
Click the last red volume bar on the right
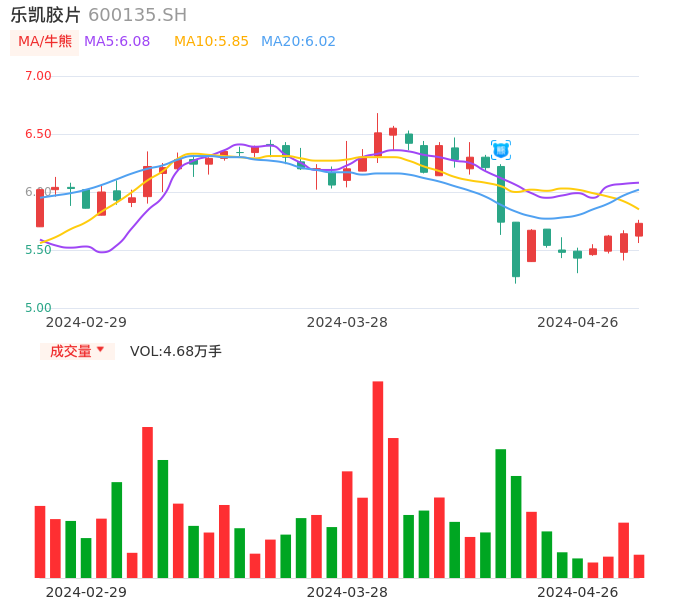coord(639,566)
